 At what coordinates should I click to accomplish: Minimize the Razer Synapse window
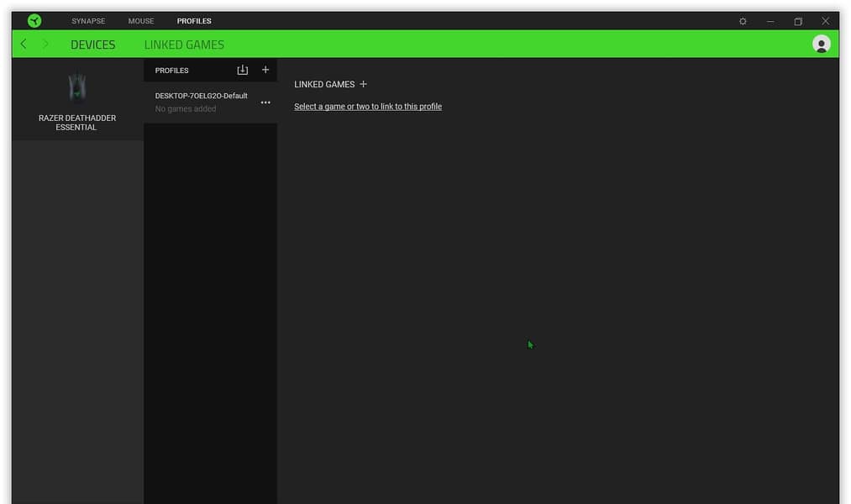point(770,21)
